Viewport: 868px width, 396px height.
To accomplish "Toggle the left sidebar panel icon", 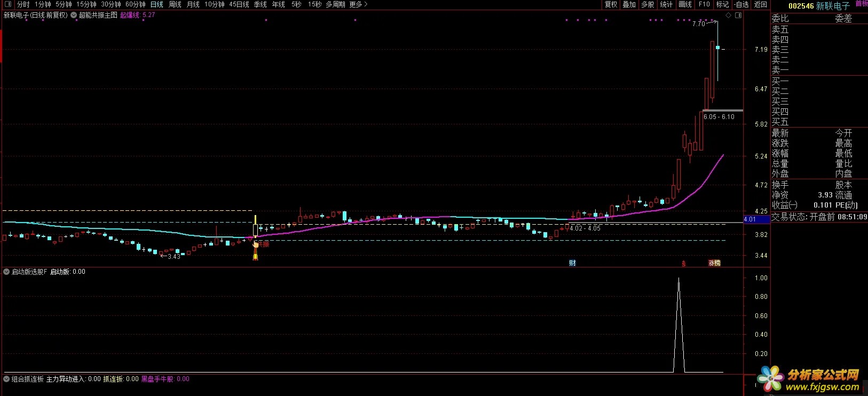I will (7, 4).
